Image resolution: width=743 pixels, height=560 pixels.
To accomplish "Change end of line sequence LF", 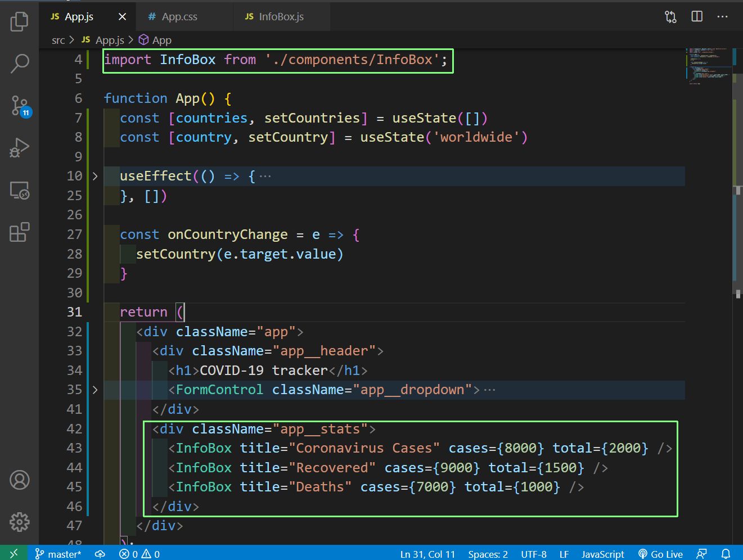I will click(564, 554).
